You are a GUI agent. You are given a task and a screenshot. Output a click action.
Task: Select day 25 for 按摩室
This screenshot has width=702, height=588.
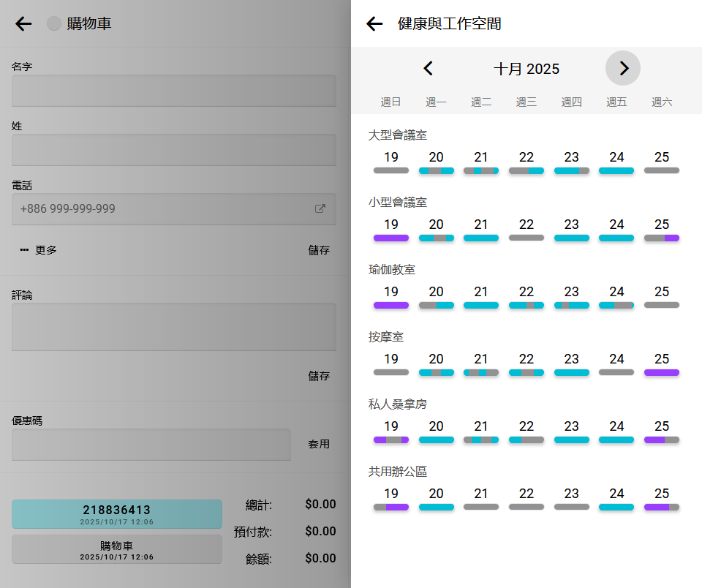(x=662, y=364)
